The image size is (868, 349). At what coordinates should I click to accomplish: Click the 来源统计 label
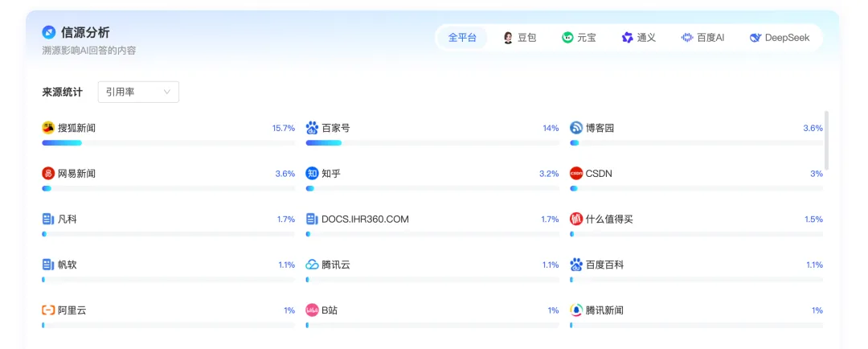[62, 92]
